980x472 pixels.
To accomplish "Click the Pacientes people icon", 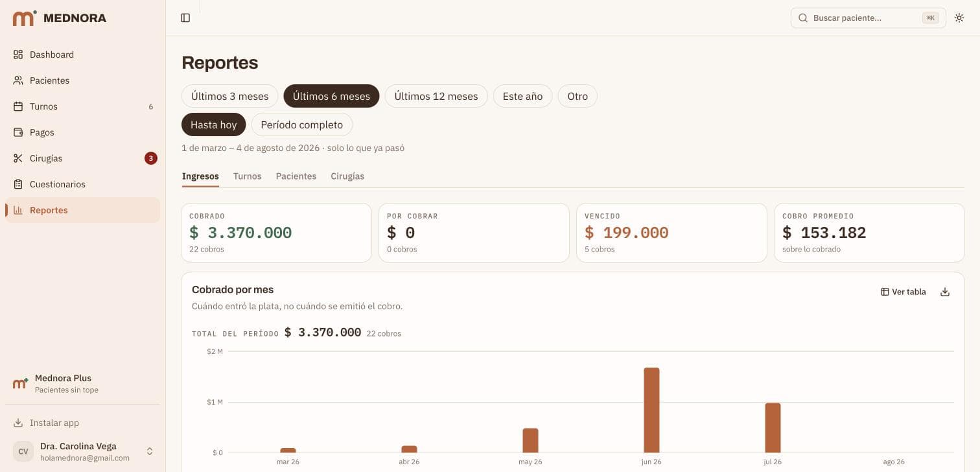I will (x=18, y=80).
